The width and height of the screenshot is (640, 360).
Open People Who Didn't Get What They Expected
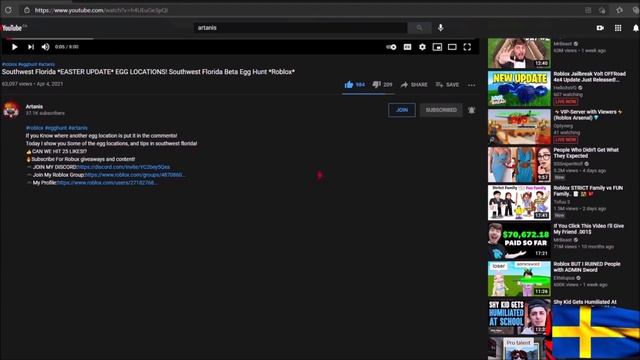coord(586,153)
